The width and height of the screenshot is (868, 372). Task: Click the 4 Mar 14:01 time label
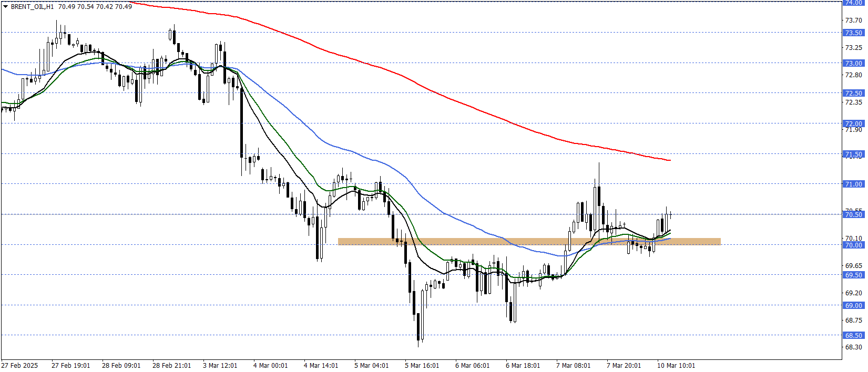(321, 365)
